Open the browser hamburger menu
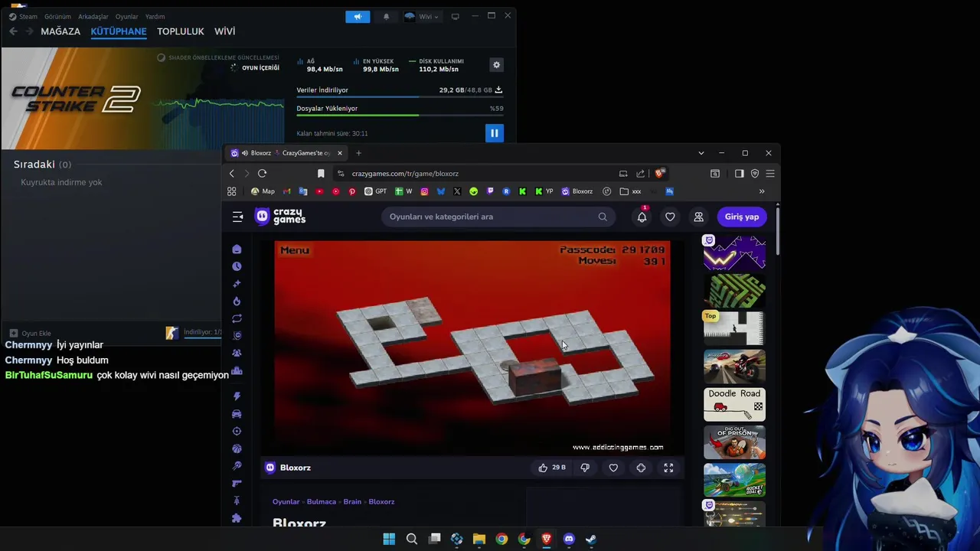This screenshot has width=980, height=551. (x=770, y=174)
